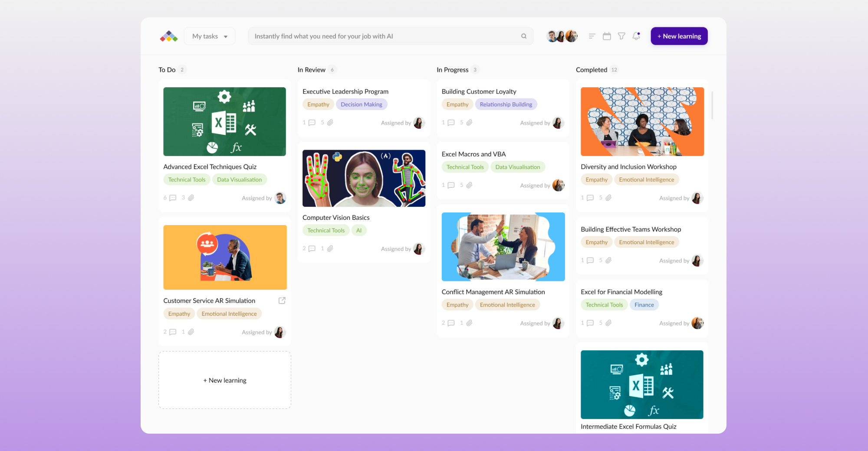Viewport: 868px width, 451px height.
Task: Open the sort lines icon
Action: point(592,36)
